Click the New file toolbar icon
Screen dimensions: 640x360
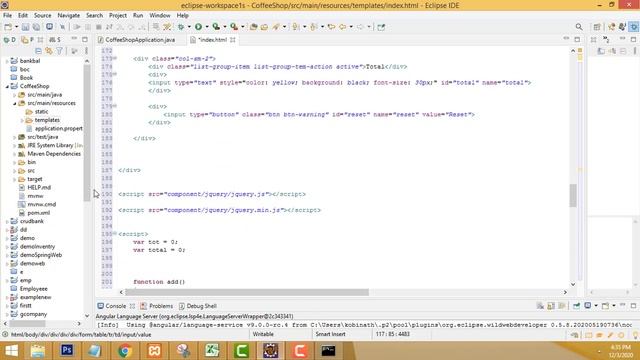tap(8, 27)
